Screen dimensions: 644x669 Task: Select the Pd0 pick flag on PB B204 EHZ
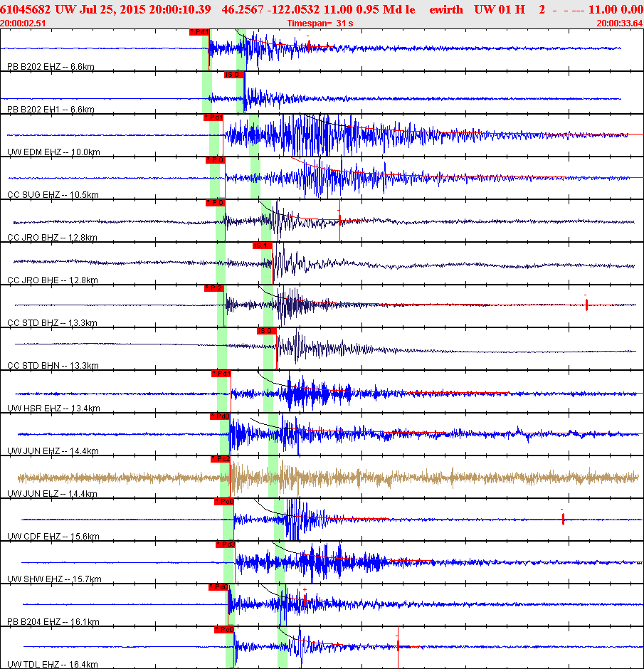coord(218,587)
